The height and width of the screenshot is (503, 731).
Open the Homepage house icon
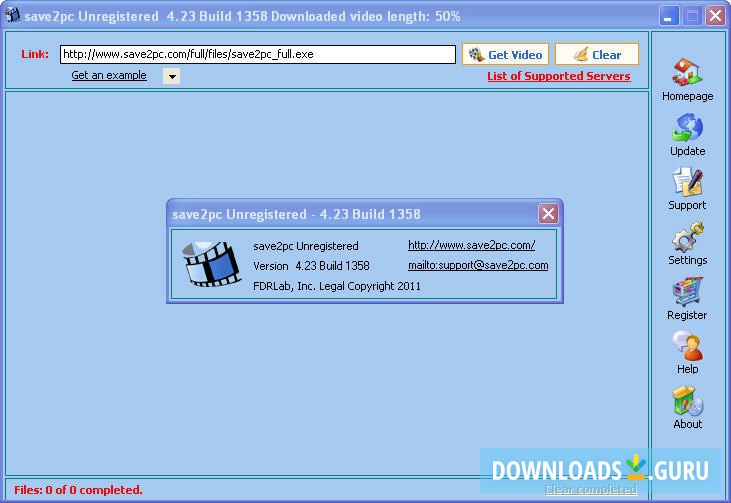tap(687, 72)
